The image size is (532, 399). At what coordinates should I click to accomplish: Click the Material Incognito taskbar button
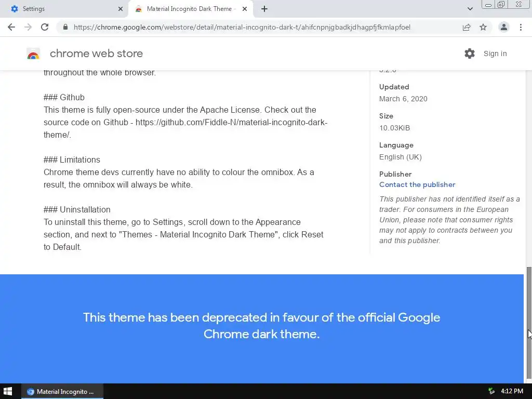coord(62,391)
